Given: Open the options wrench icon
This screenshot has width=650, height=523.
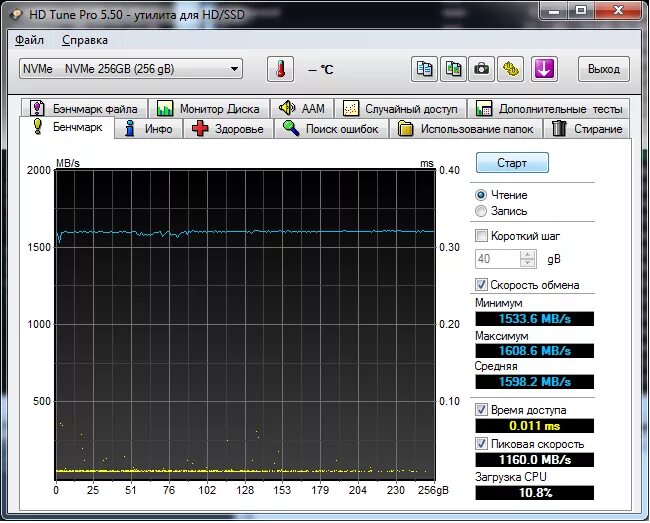Looking at the screenshot, I should point(510,69).
